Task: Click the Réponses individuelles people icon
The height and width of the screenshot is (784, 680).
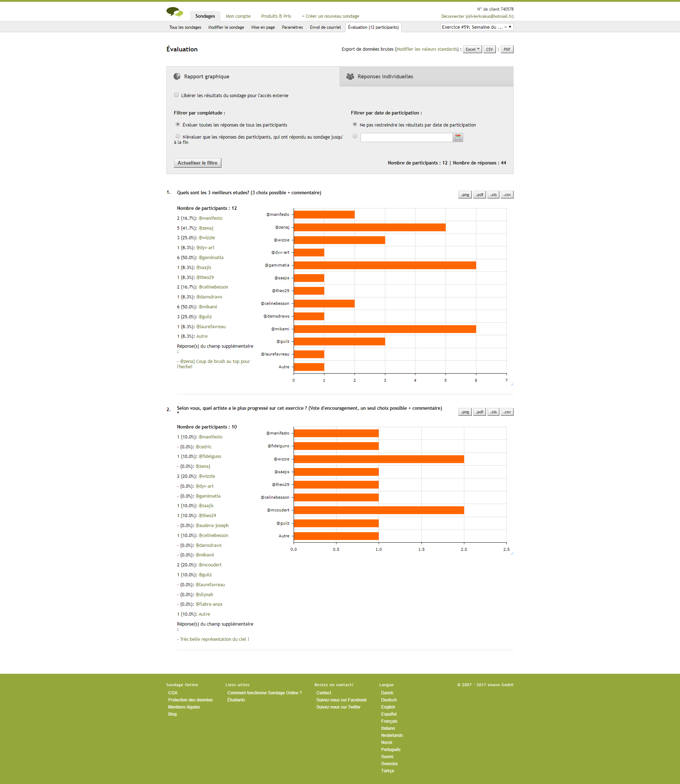Action: click(350, 76)
